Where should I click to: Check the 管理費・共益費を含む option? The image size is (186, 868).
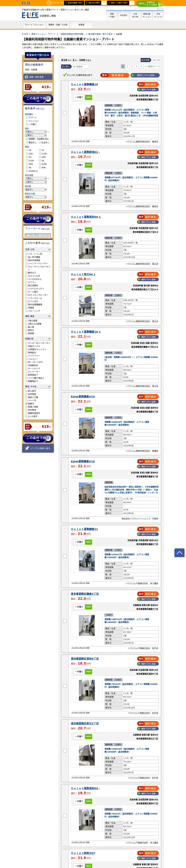pos(27,139)
